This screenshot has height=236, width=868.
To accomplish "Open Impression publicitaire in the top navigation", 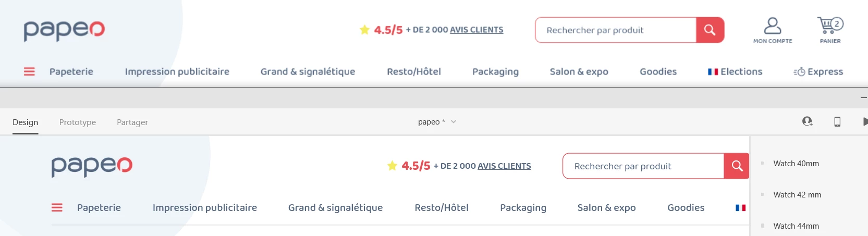I will pos(177,72).
